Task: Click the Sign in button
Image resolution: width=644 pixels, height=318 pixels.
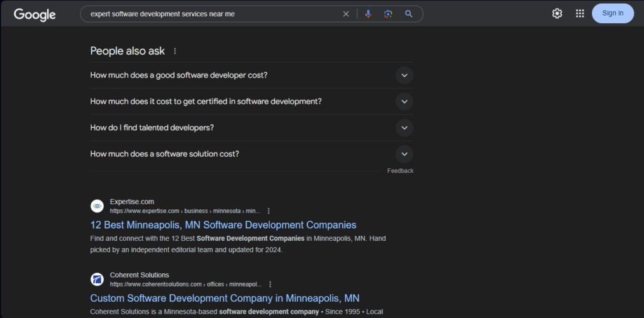Action: 613,13
